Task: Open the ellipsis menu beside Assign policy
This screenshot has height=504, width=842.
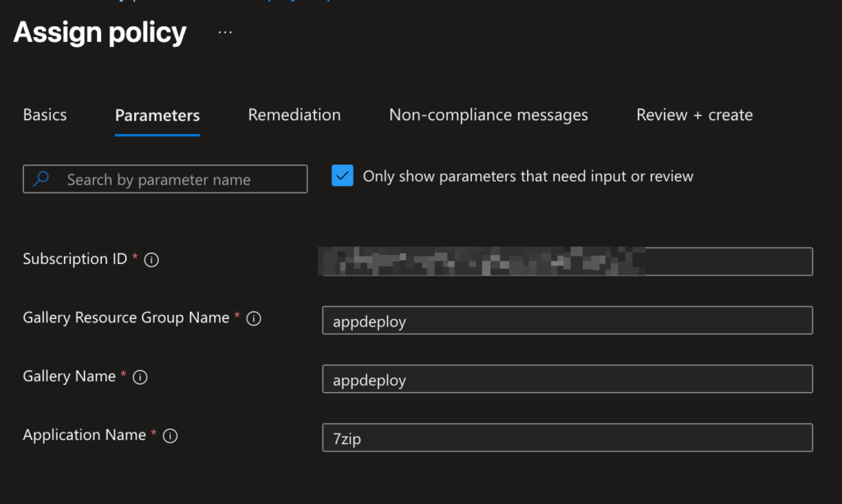Action: (x=224, y=33)
